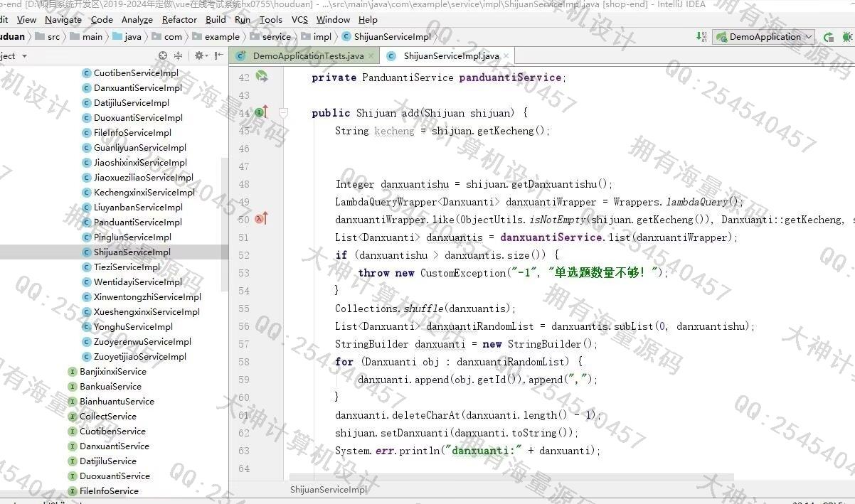This screenshot has height=504, width=855.
Task: Open the Project panel gear settings
Action: [200, 55]
